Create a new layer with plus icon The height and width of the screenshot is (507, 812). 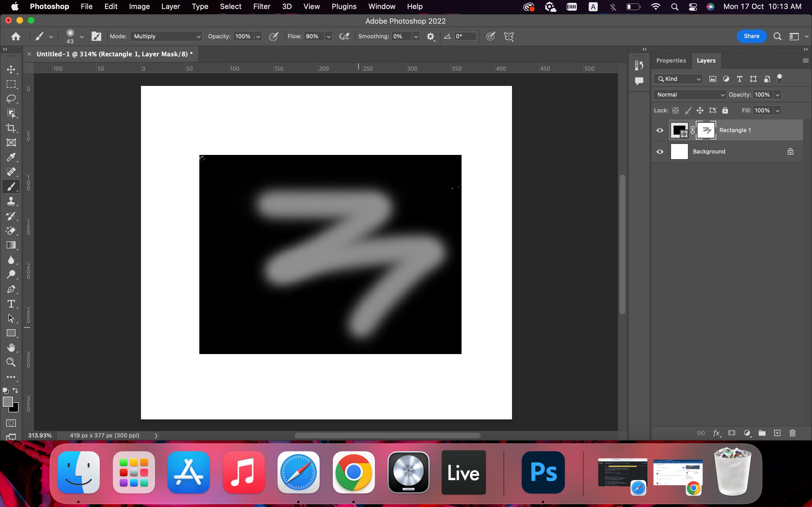point(777,433)
